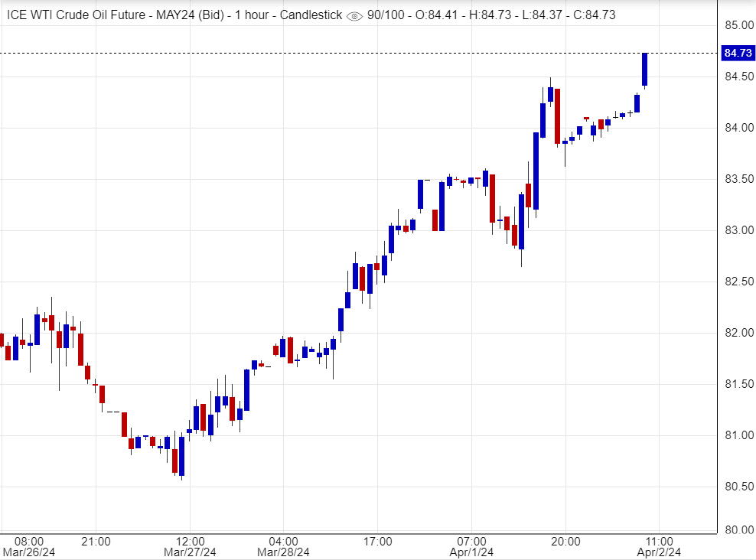Screen dimensions: 756x560
Task: Select the Mar/27/24 date label
Action: [x=191, y=552]
